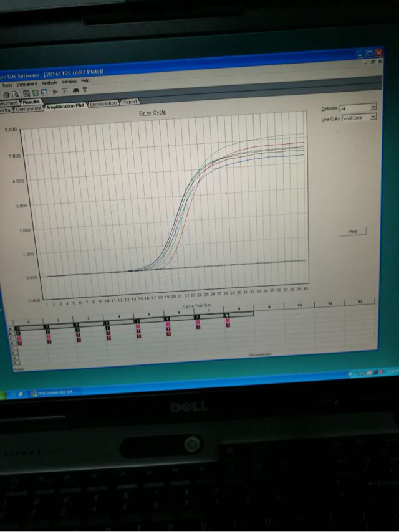This screenshot has width=399, height=532.
Task: Click the Cycle Number axis label
Action: click(x=196, y=305)
